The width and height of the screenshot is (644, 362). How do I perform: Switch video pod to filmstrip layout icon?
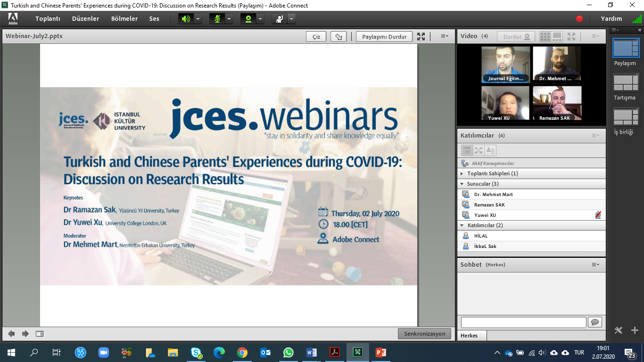557,36
